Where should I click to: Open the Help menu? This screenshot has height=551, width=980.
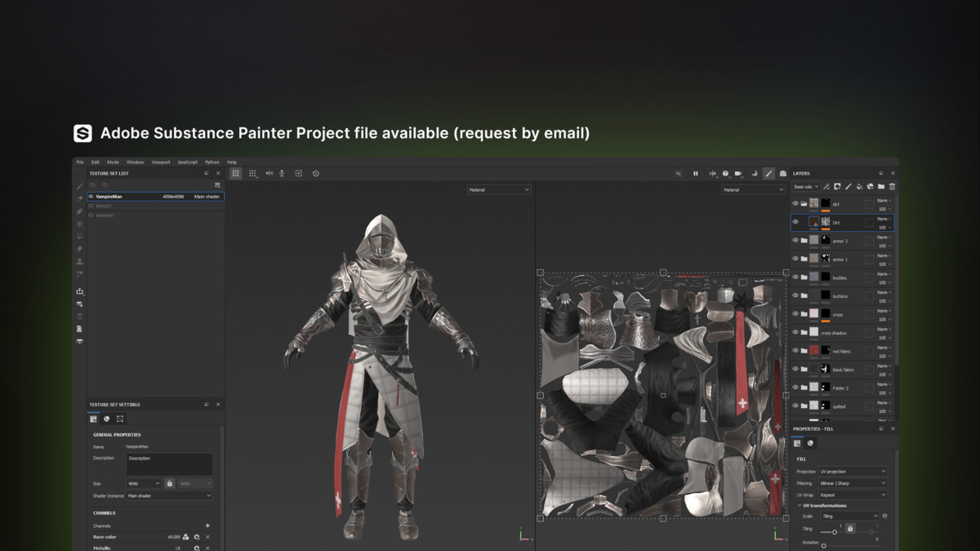(232, 162)
